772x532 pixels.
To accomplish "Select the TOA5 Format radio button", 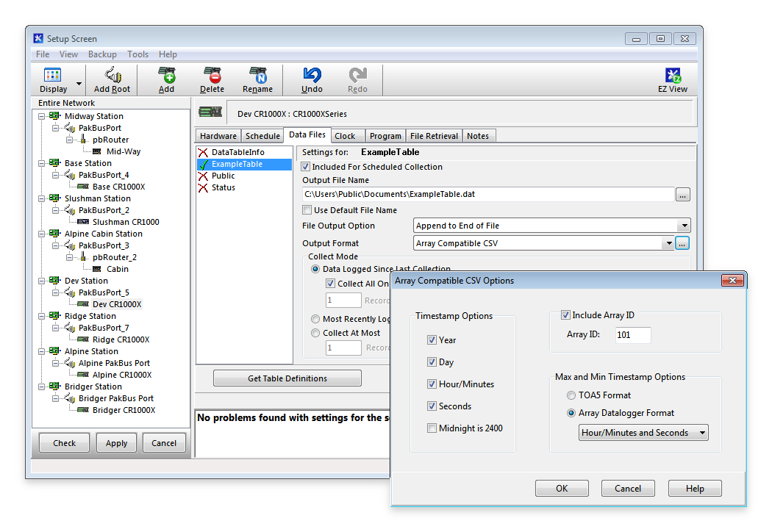I will tap(571, 395).
